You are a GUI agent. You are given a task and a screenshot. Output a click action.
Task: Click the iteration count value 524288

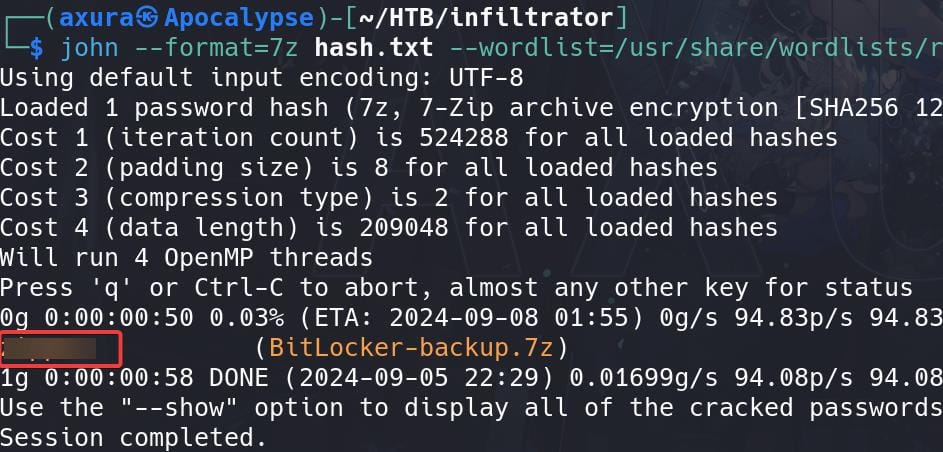(464, 138)
